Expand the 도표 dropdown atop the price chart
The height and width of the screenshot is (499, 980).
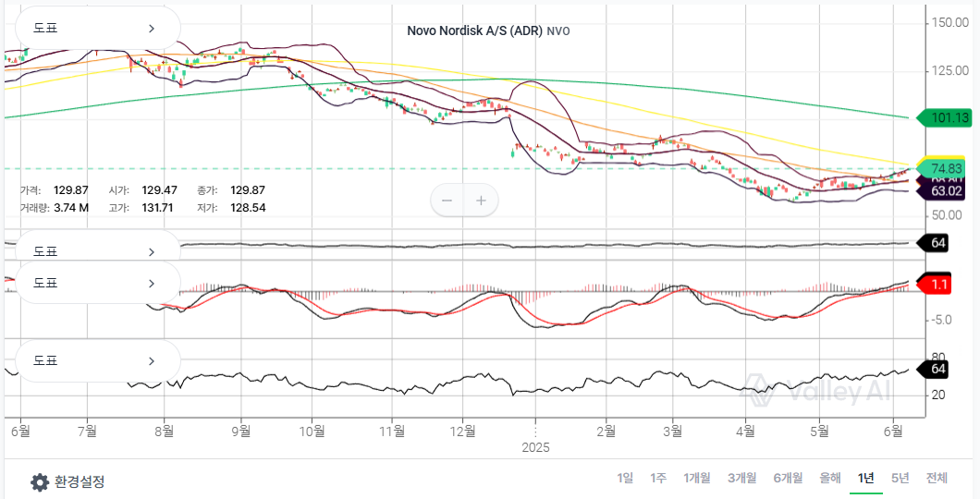[92, 28]
